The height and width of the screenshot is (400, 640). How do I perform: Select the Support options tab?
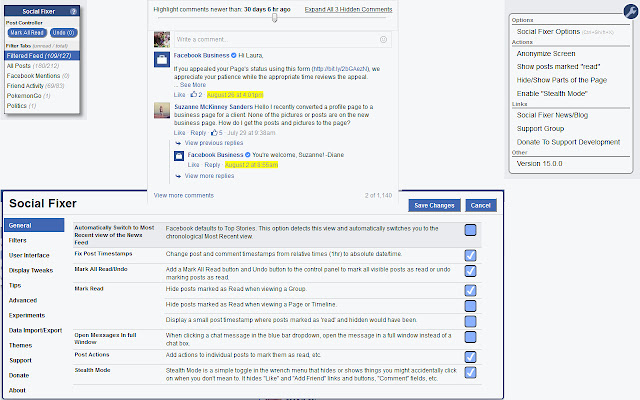click(x=20, y=360)
